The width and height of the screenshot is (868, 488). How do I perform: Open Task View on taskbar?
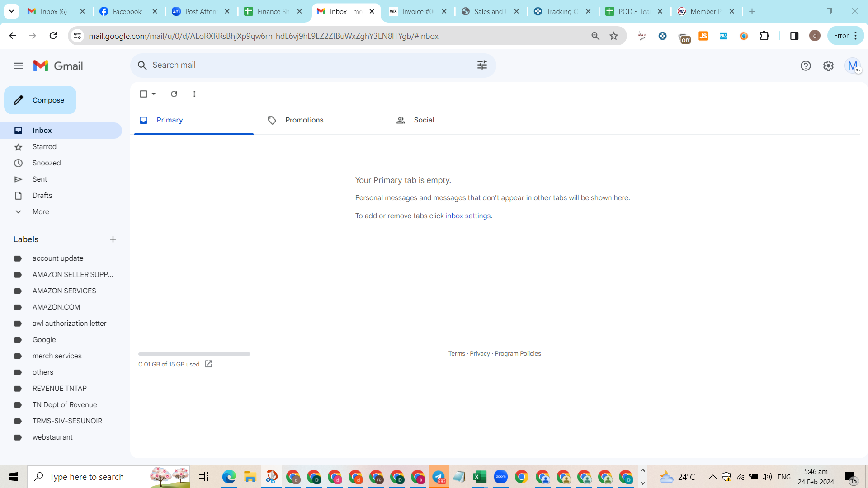point(203,477)
